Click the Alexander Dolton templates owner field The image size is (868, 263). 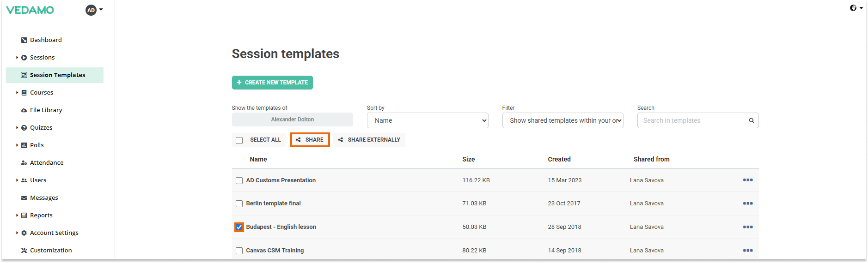292,120
